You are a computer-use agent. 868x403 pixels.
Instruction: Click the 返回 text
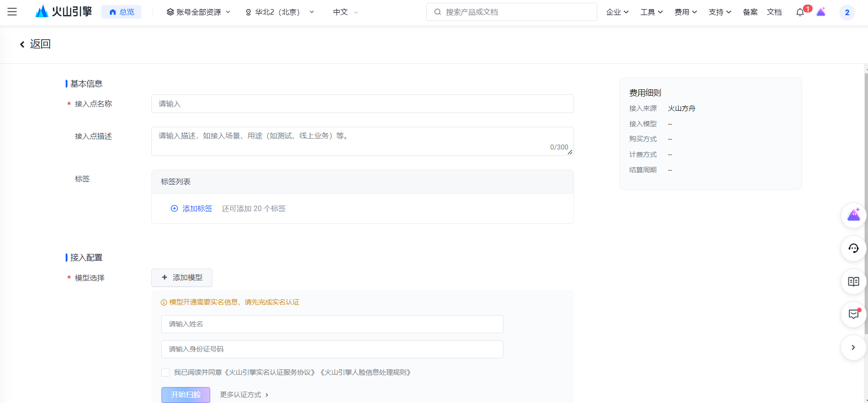coord(40,44)
